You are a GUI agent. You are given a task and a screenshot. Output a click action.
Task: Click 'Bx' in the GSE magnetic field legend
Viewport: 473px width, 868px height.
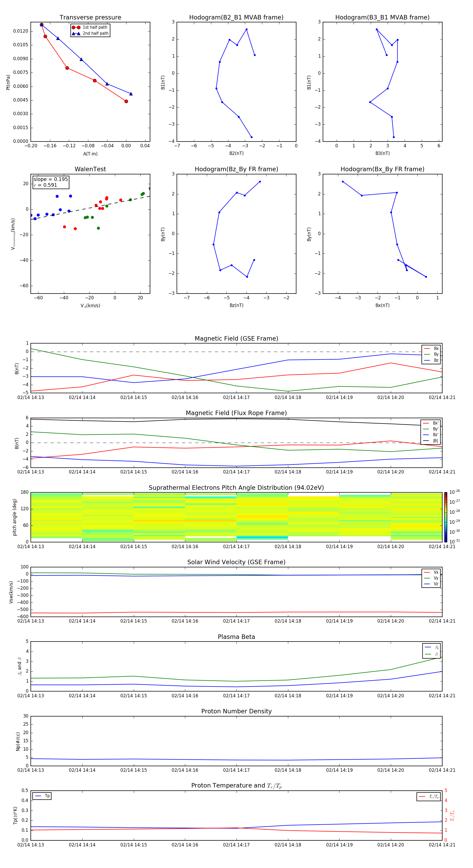pos(431,349)
